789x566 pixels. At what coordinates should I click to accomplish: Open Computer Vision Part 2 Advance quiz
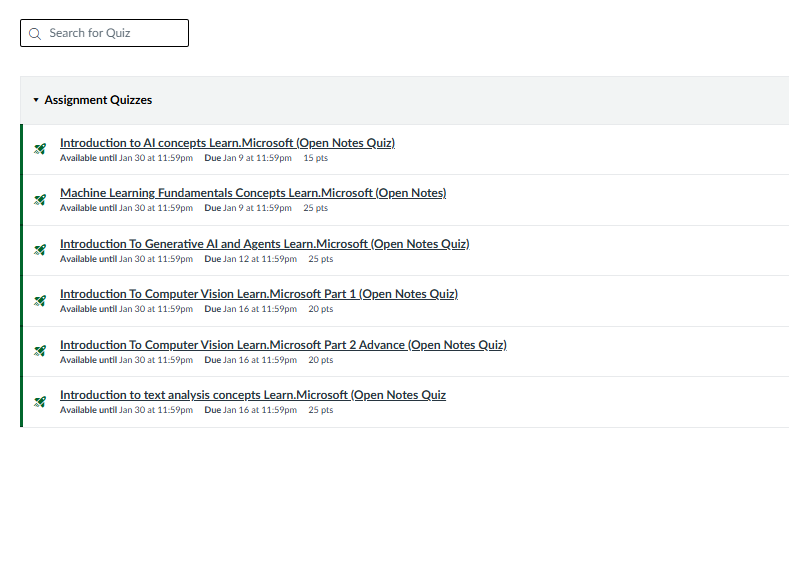pyautogui.click(x=283, y=345)
